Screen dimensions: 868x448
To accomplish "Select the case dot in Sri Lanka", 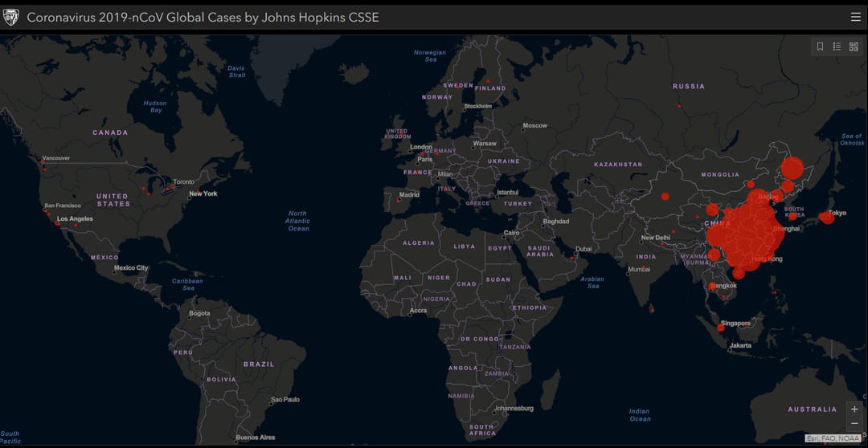I will (652, 310).
